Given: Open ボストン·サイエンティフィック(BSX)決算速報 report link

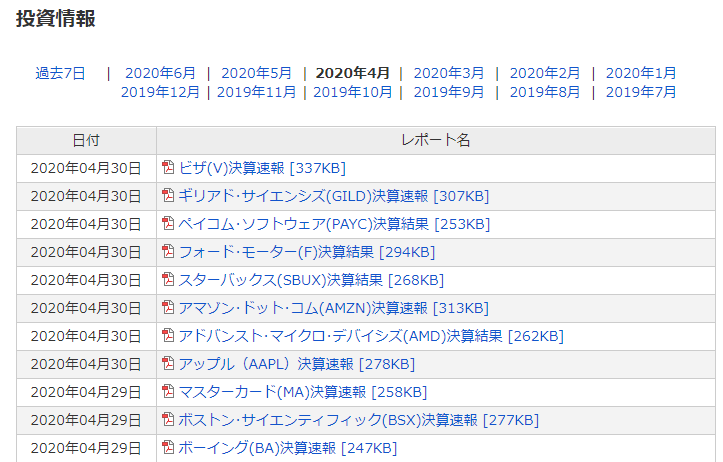Looking at the screenshot, I should (359, 420).
